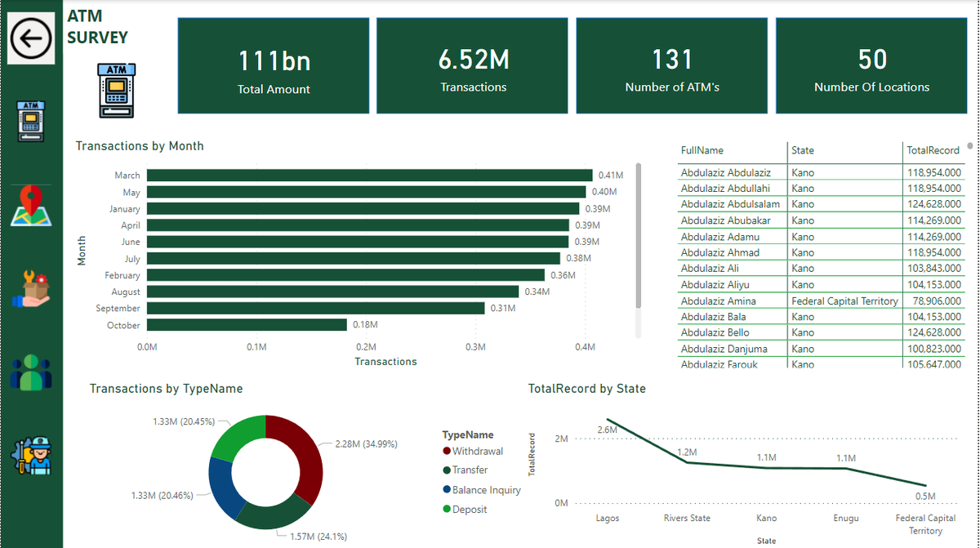Click the ATM machine logo under title

coord(116,91)
